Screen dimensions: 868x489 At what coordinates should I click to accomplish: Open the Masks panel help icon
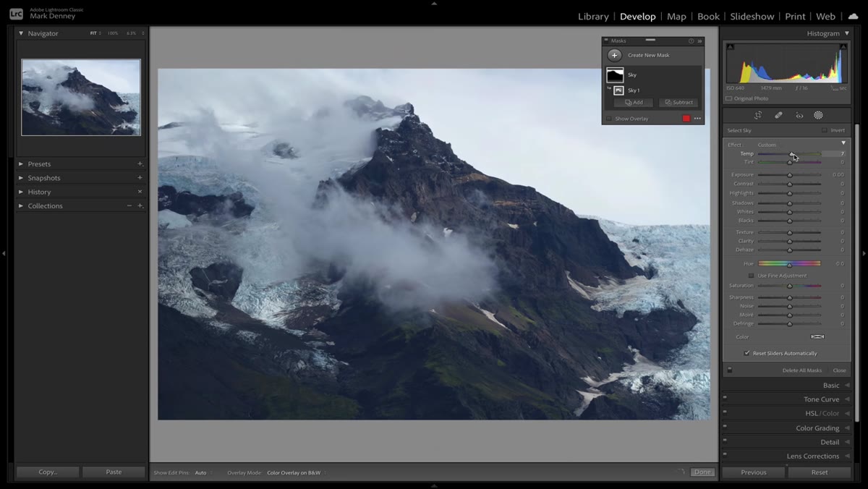point(691,41)
